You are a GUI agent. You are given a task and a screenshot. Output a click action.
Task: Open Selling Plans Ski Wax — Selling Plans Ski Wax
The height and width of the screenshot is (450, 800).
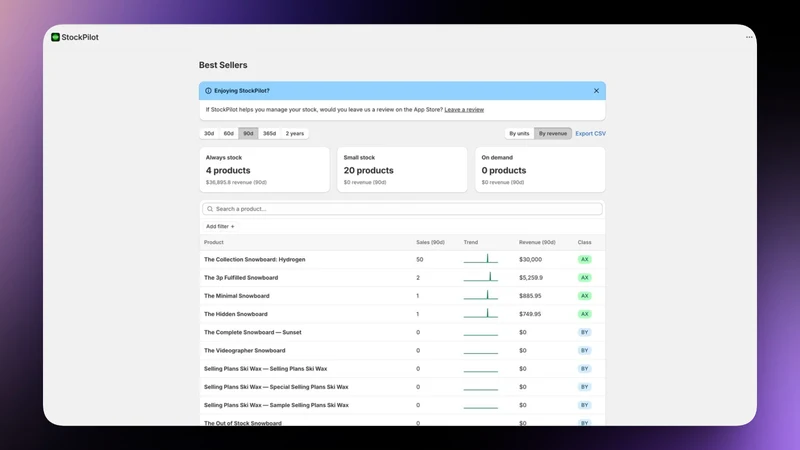click(x=265, y=369)
